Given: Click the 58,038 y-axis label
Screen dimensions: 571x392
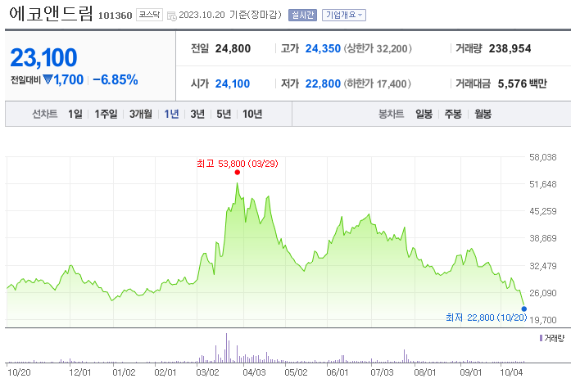Looking at the screenshot, I should point(543,157).
